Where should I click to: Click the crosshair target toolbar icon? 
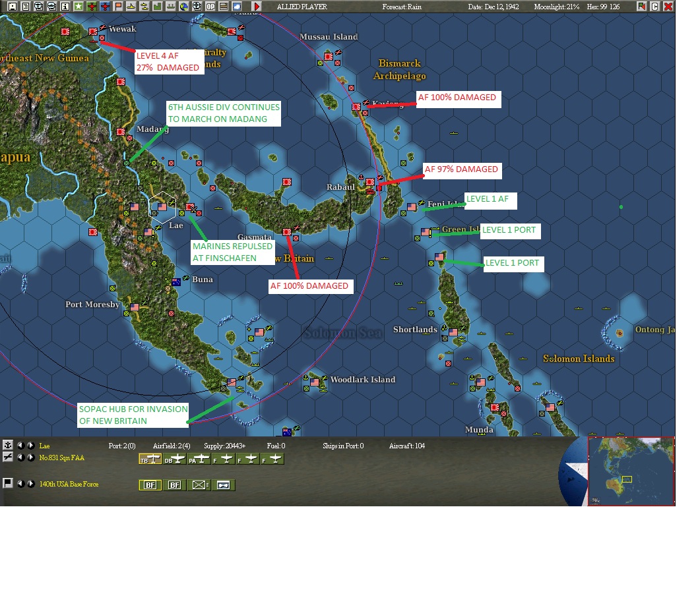[197, 6]
